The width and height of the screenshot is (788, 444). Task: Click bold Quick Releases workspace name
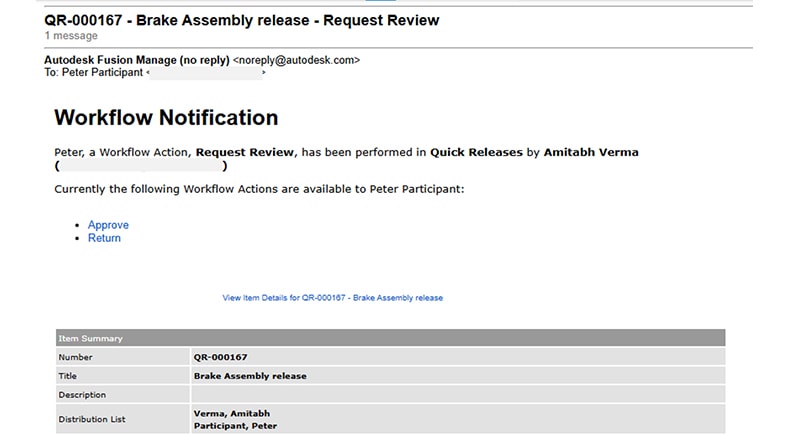(476, 152)
